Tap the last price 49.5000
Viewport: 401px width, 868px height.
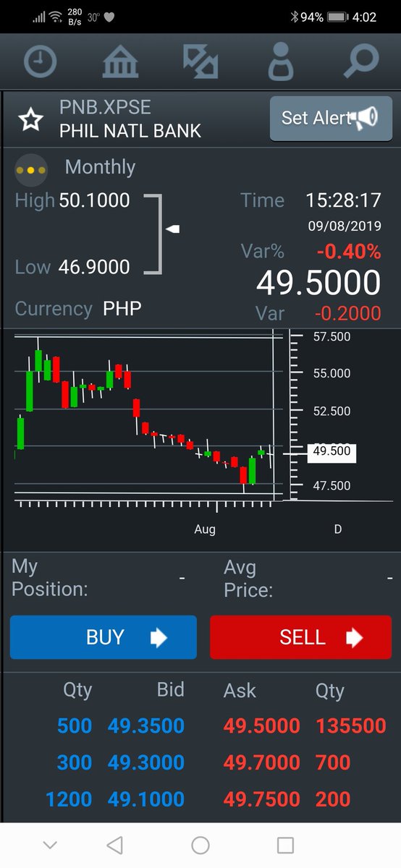tap(318, 283)
